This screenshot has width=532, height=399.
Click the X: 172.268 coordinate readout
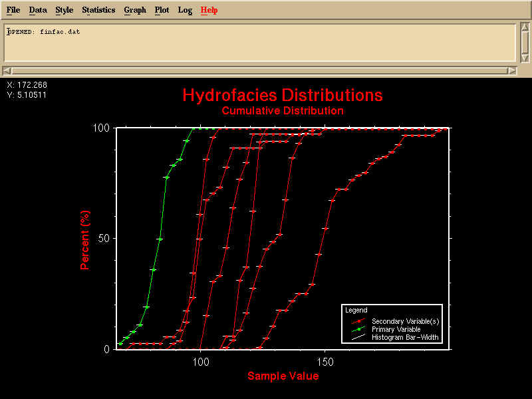27,85
